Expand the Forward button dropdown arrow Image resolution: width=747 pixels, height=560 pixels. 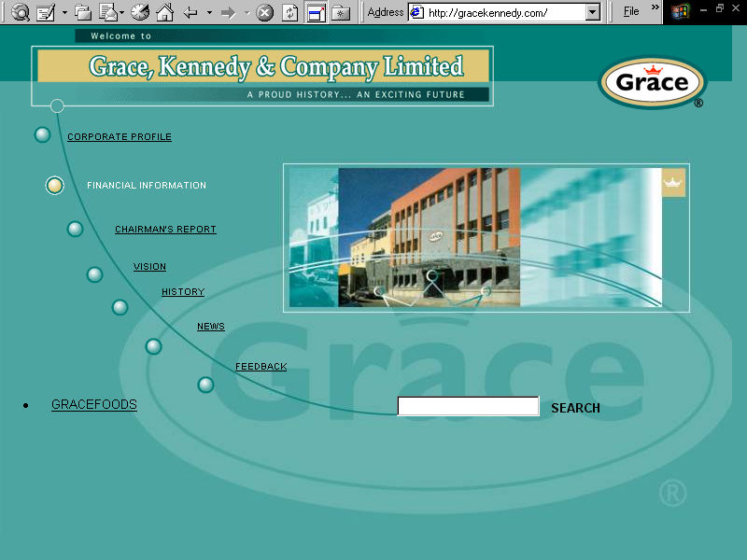(x=246, y=12)
